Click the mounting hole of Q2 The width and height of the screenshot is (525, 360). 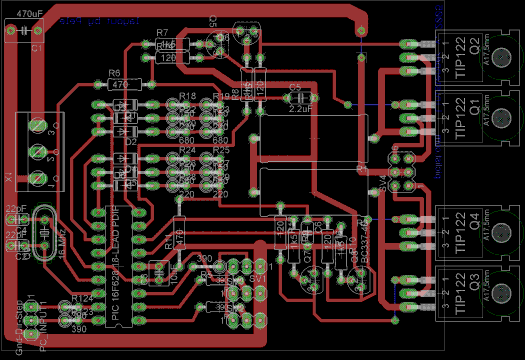(502, 58)
